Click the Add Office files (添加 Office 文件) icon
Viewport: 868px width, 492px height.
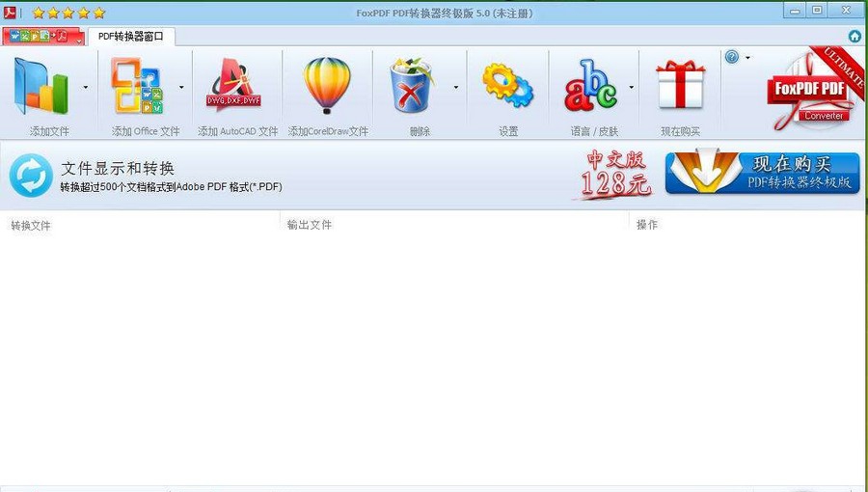point(137,86)
